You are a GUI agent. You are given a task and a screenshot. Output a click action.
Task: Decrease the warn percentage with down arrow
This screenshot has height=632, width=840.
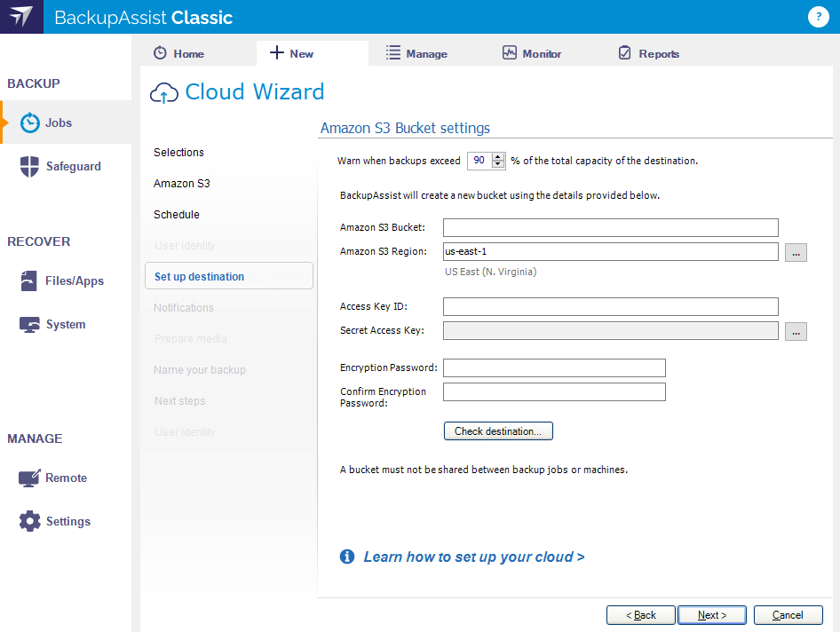(498, 164)
